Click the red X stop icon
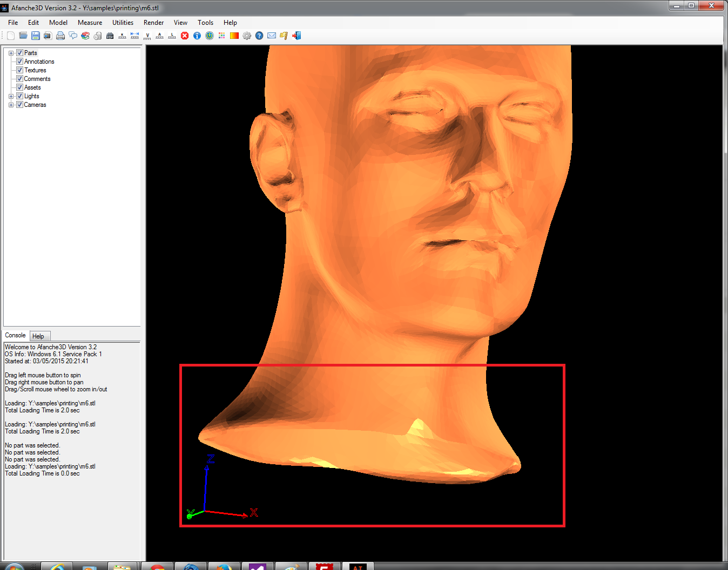 tap(185, 36)
